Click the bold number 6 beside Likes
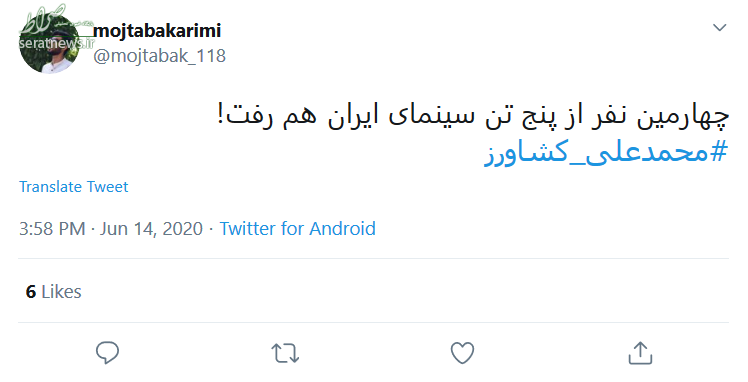The width and height of the screenshot is (748, 382). (31, 291)
